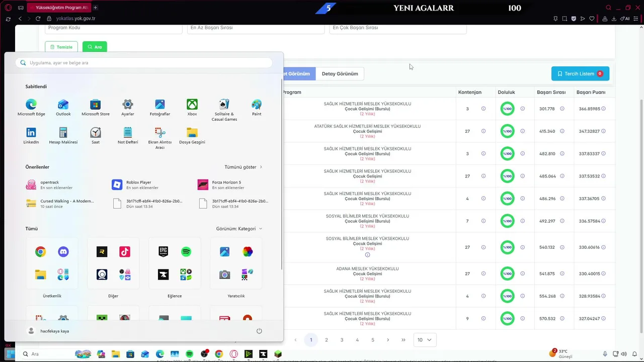Open Opera's easy setup menu icon

(636, 19)
